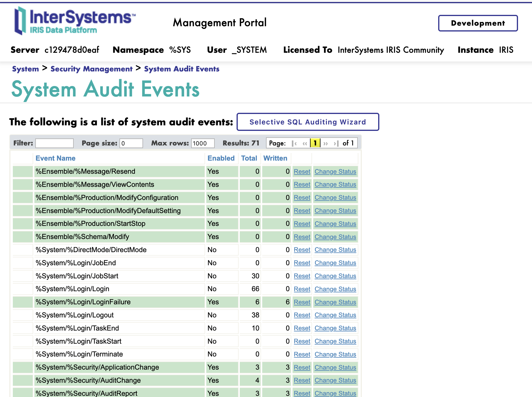This screenshot has height=397, width=532.
Task: Select highlighted page number 1
Action: (315, 143)
